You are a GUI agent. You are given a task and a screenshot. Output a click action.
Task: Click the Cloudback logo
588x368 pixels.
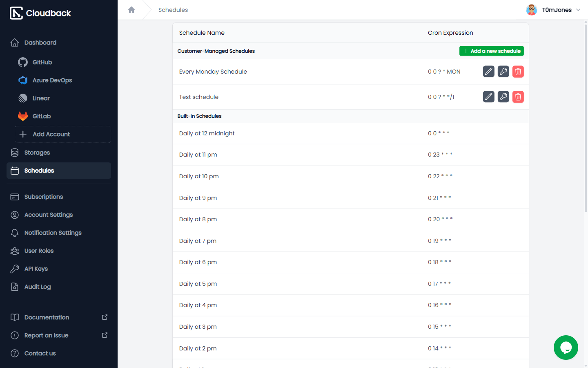point(40,13)
